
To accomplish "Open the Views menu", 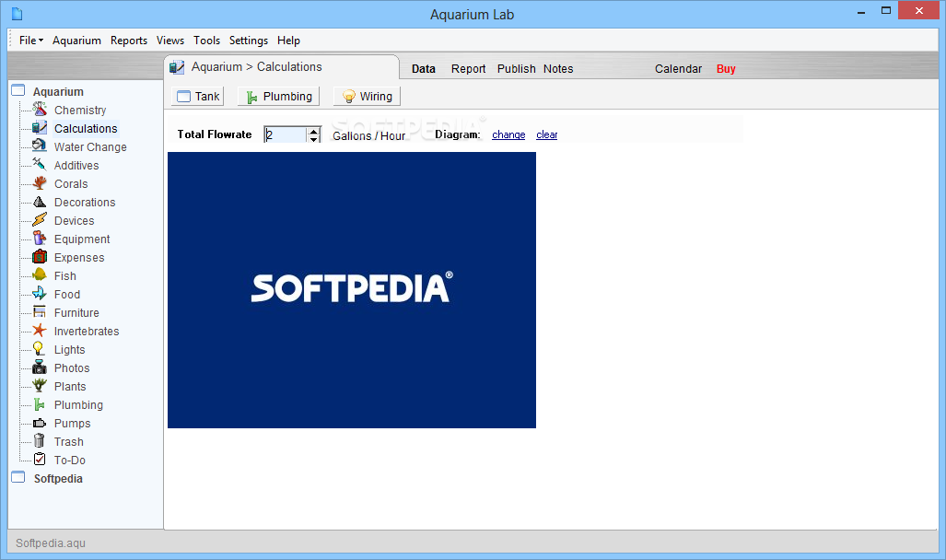I will click(x=170, y=41).
